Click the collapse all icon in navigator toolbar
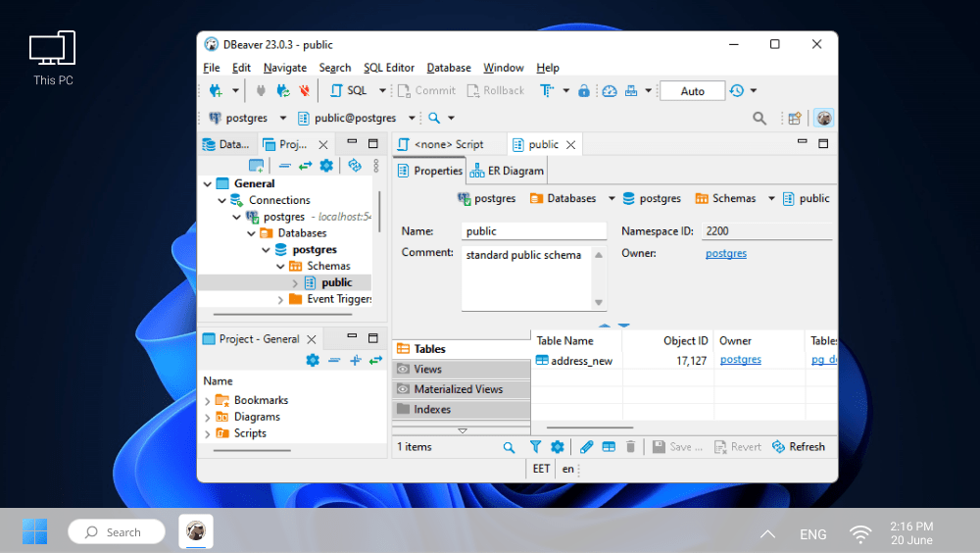The image size is (980, 553). [284, 165]
